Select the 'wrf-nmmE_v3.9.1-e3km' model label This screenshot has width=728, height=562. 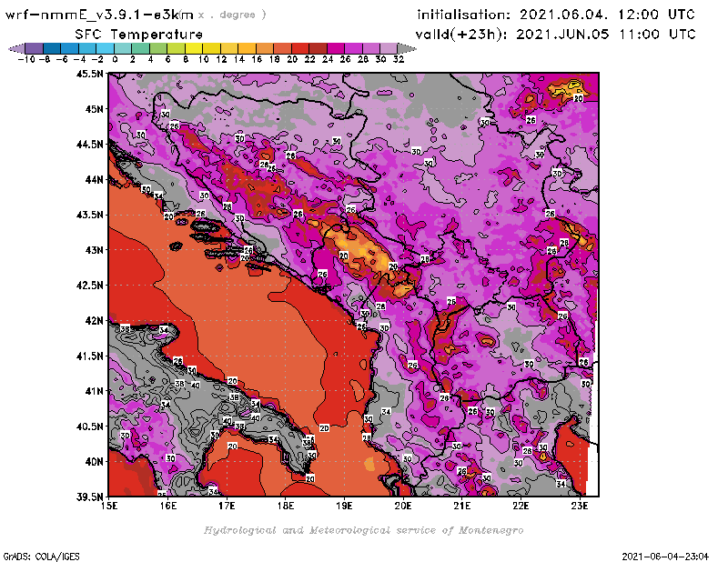tap(99, 15)
